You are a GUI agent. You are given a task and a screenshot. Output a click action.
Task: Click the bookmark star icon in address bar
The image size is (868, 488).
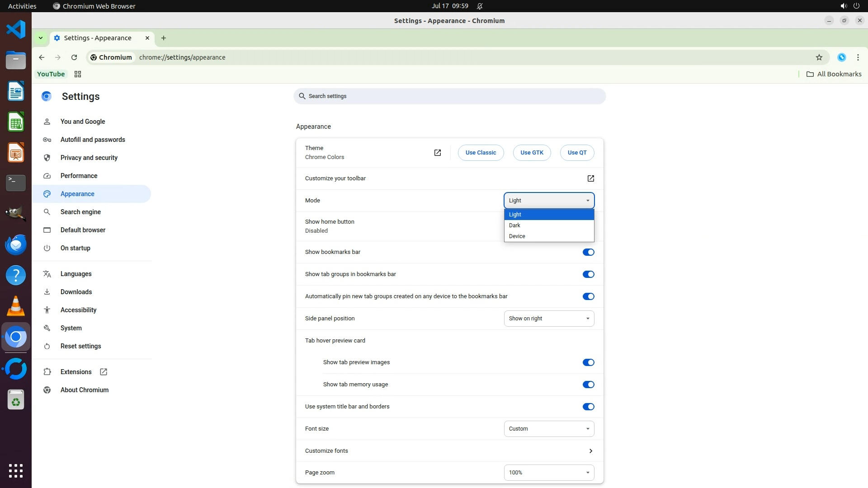point(819,57)
